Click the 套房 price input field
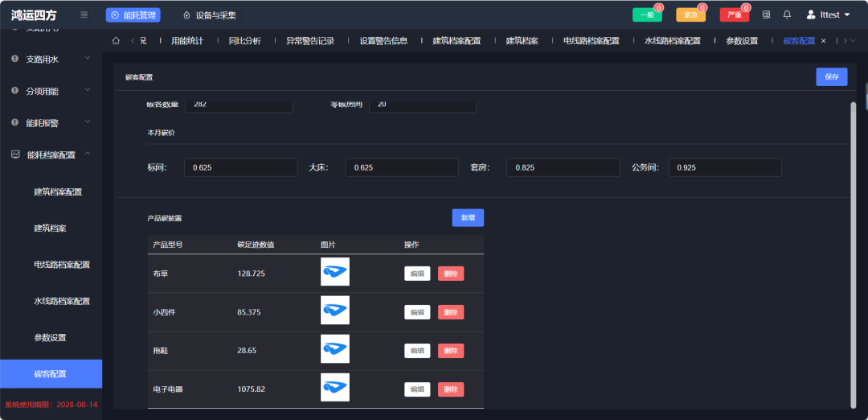 coord(564,167)
